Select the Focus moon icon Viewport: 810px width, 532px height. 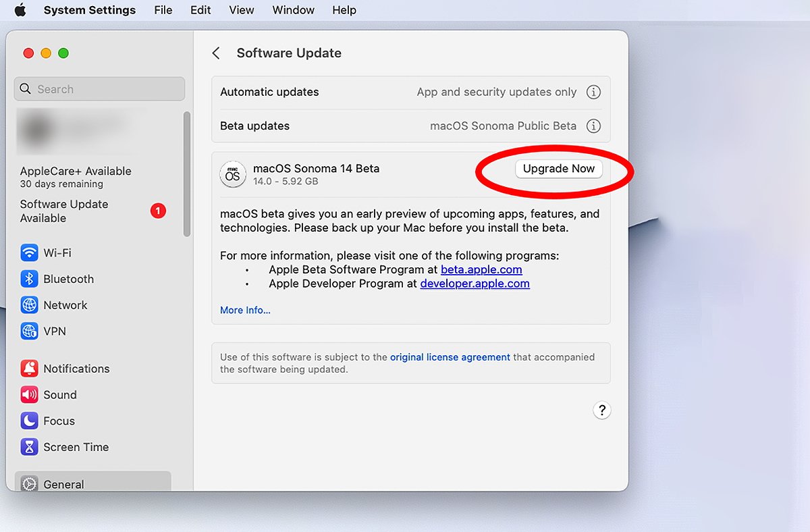click(29, 421)
